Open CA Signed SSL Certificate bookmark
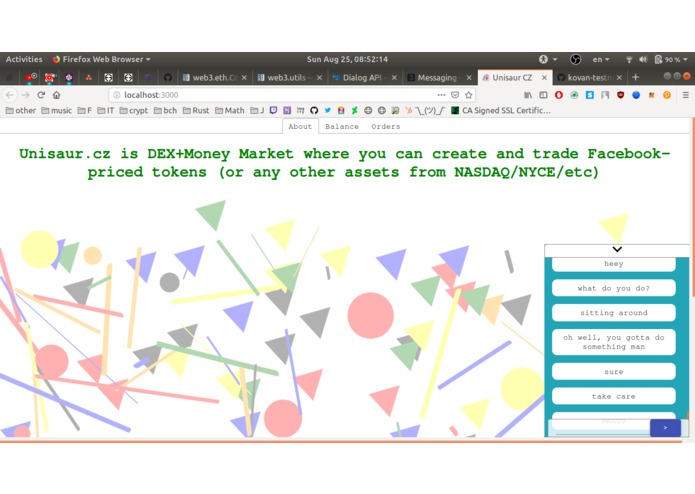The width and height of the screenshot is (695, 494). (x=501, y=110)
